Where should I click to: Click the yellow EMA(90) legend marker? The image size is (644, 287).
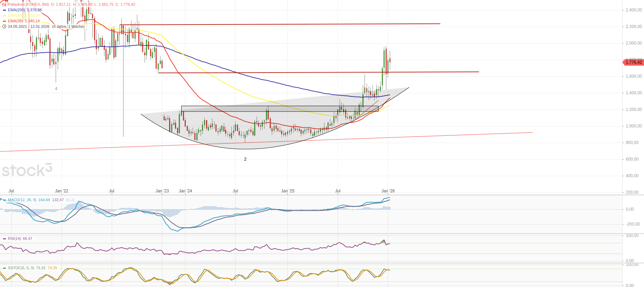pos(4,16)
